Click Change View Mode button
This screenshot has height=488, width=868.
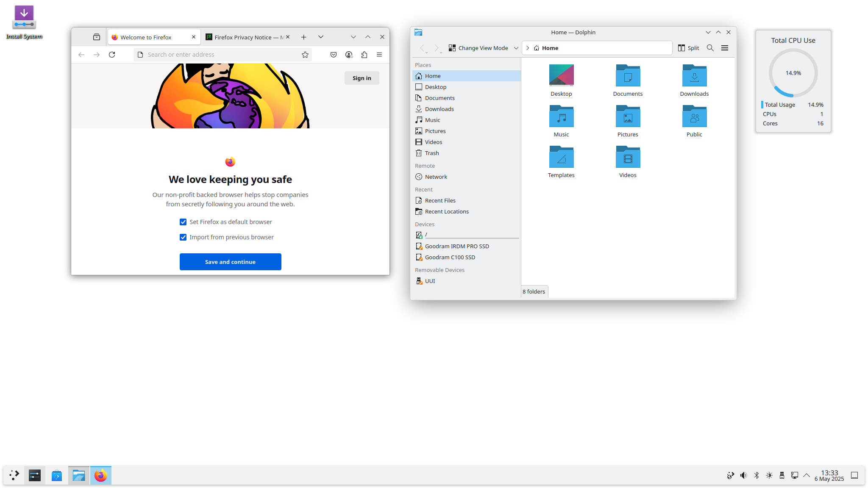[479, 48]
